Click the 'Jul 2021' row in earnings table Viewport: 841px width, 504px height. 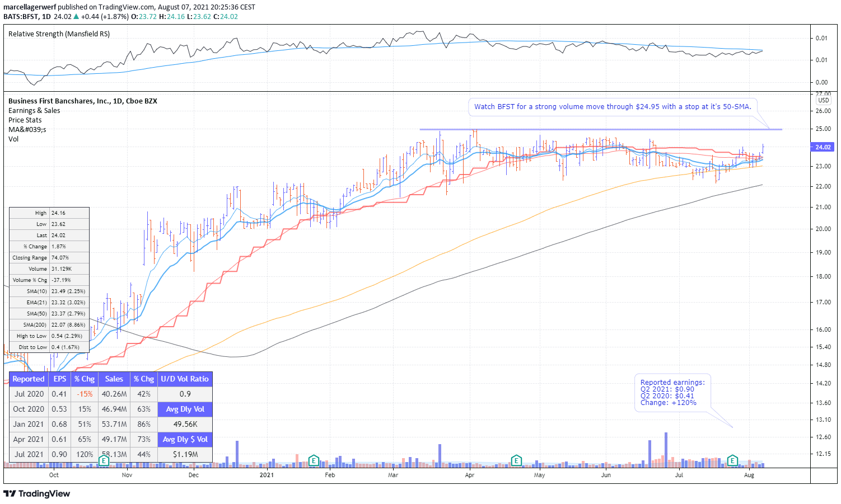[x=83, y=455]
